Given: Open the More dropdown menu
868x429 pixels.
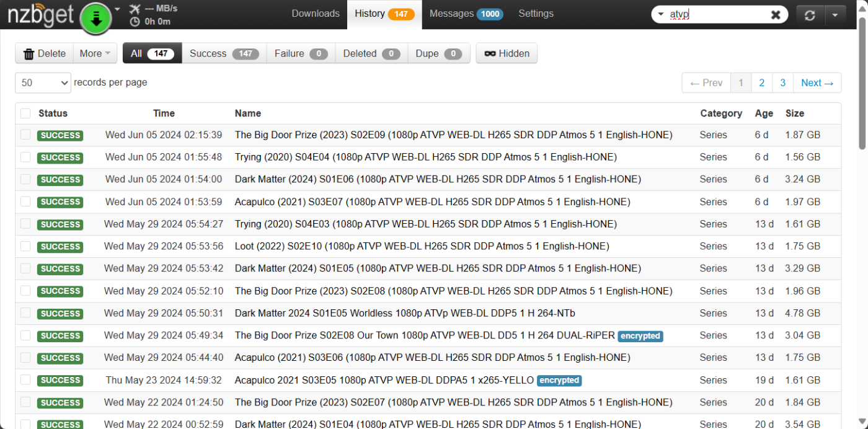Looking at the screenshot, I should coord(94,53).
